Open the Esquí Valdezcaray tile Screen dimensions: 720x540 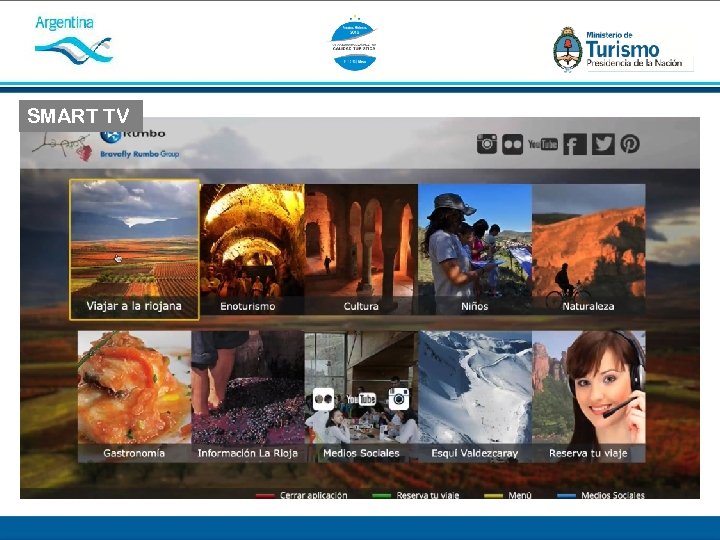(x=475, y=396)
